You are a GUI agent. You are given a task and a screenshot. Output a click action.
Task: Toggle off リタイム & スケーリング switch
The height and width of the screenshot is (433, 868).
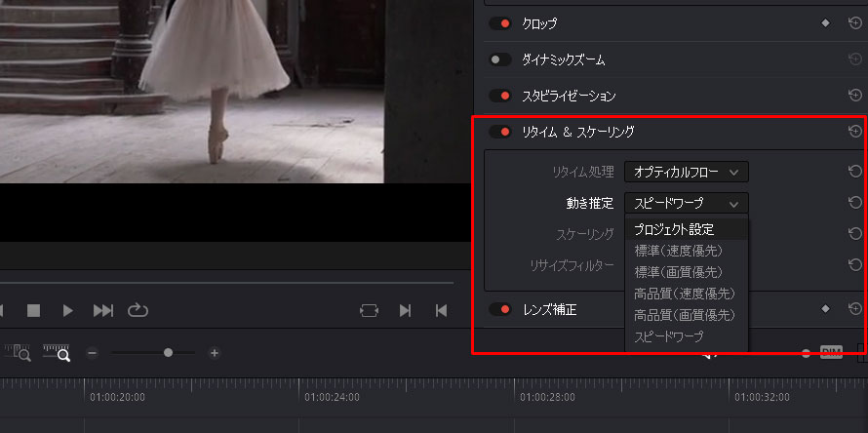(500, 132)
